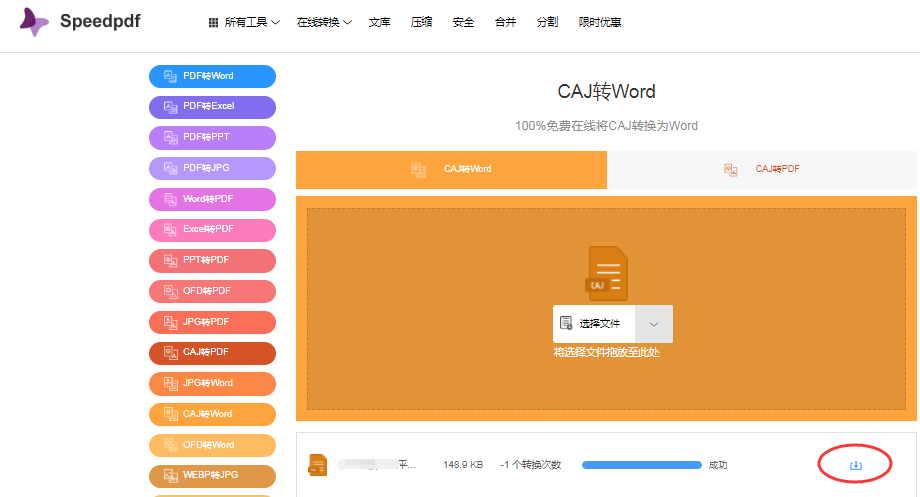This screenshot has height=497, width=920.
Task: Download the converted file via download icon
Action: [x=856, y=465]
